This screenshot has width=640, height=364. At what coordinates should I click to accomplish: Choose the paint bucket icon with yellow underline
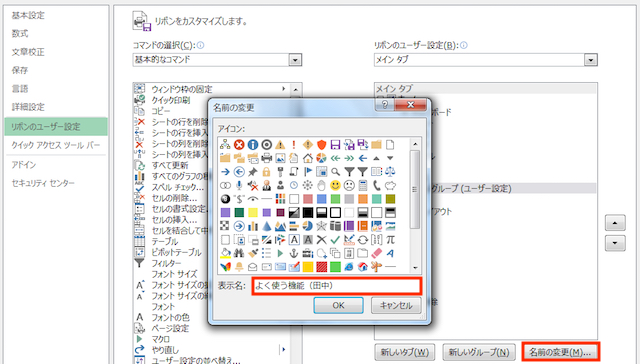(x=225, y=253)
